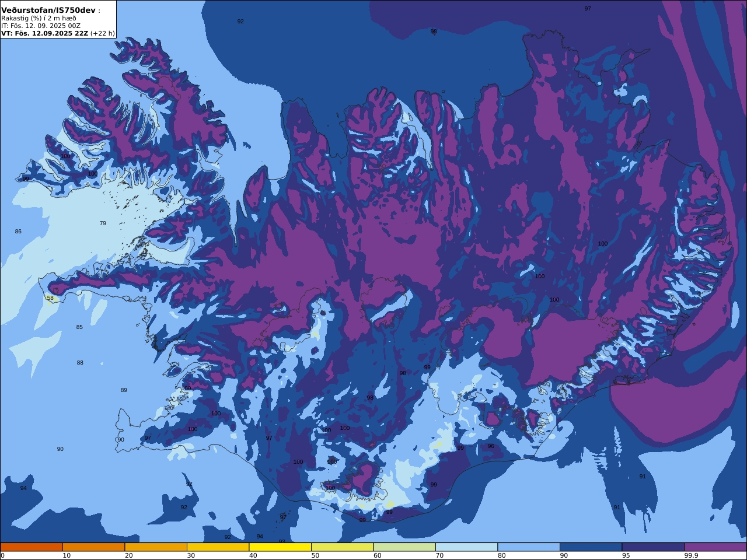Click the Veðurstofan/IS750dev title text

pos(48,10)
